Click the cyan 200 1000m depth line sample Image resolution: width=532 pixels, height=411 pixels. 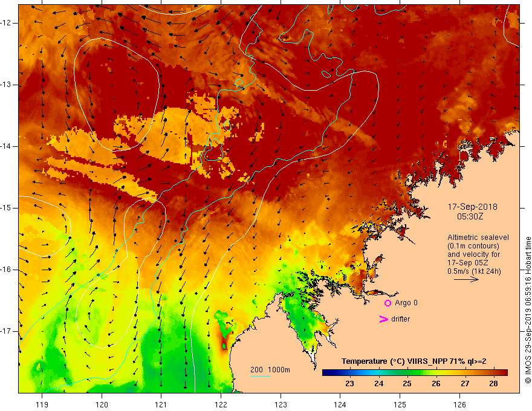(x=260, y=376)
